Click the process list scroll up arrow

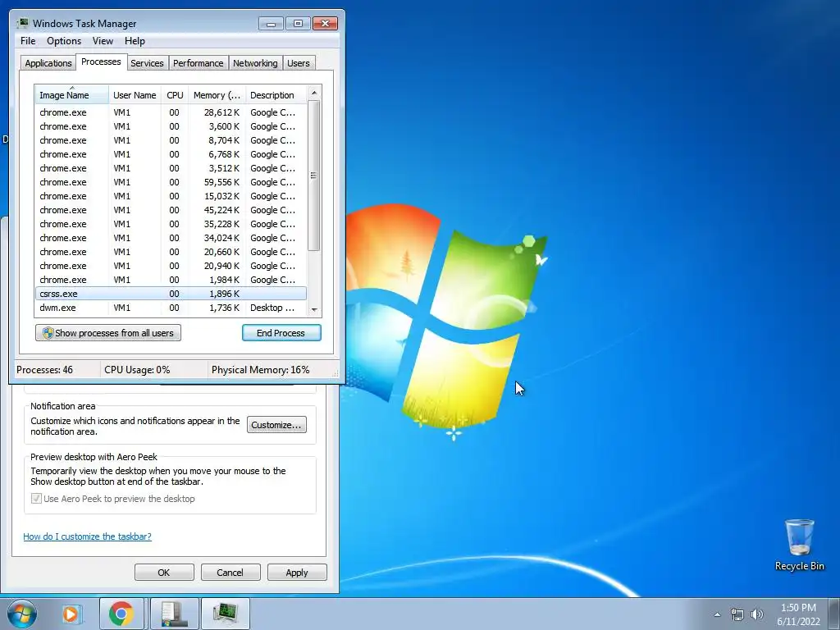[x=314, y=93]
